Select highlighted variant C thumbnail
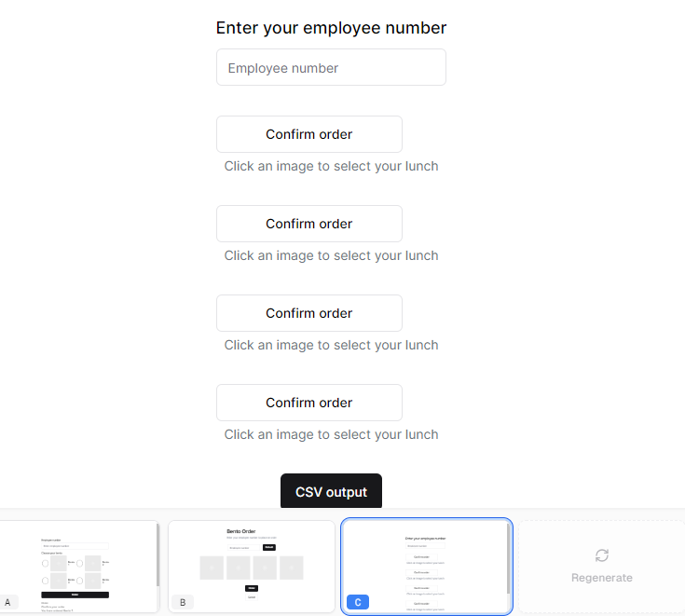This screenshot has width=685, height=616. coord(427,567)
